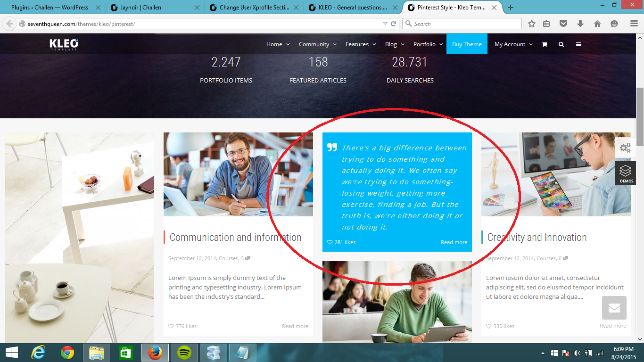Launch Chrome from the taskbar
Viewport: 644px width, 362px height.
click(67, 353)
